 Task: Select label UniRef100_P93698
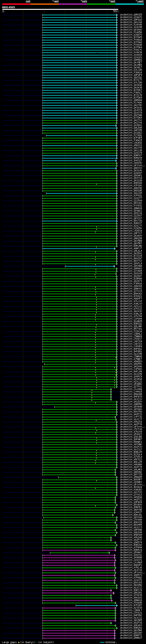coord(131,602)
